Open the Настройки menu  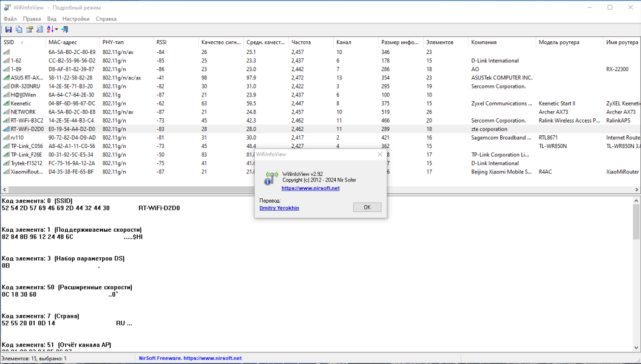coord(76,19)
